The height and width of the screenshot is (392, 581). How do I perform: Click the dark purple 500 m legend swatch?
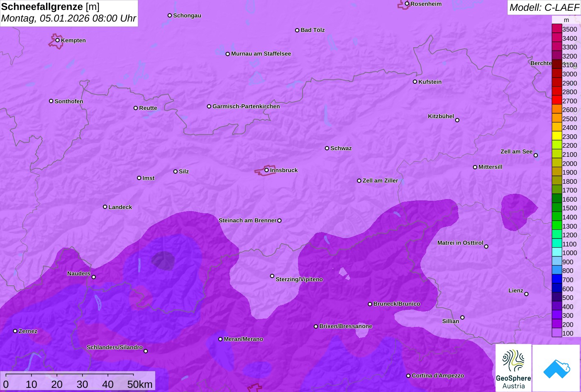557,297
